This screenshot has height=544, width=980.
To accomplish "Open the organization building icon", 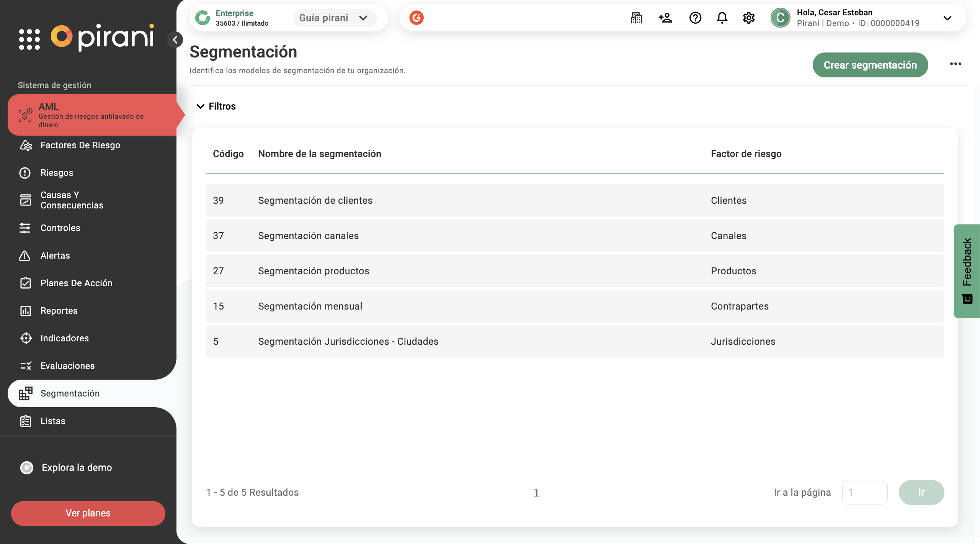I will (636, 18).
